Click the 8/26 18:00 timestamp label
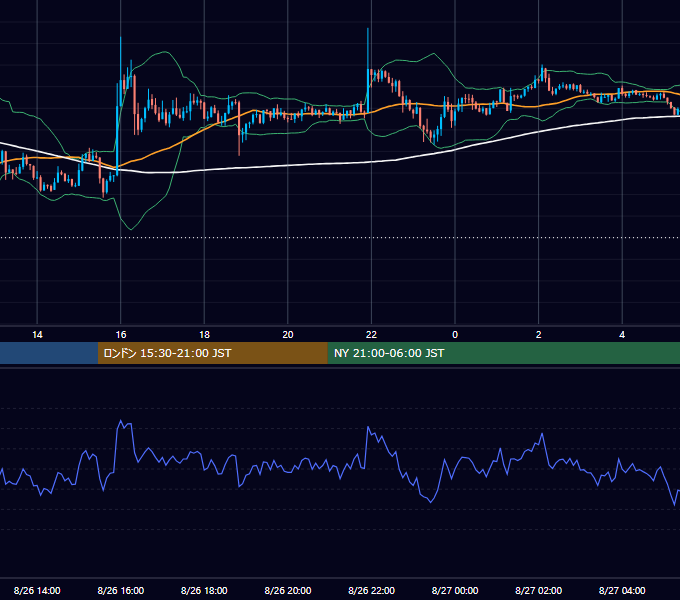Screen dimensions: 680x600 (x=204, y=590)
